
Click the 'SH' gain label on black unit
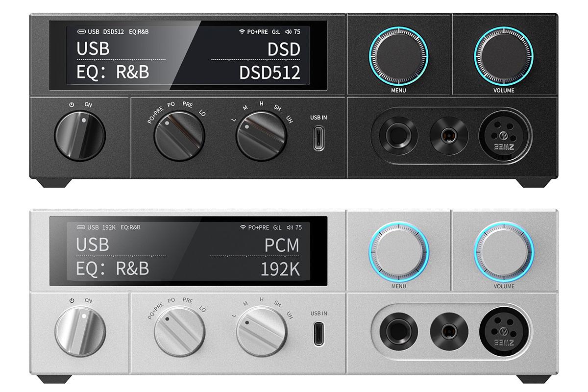point(278,108)
